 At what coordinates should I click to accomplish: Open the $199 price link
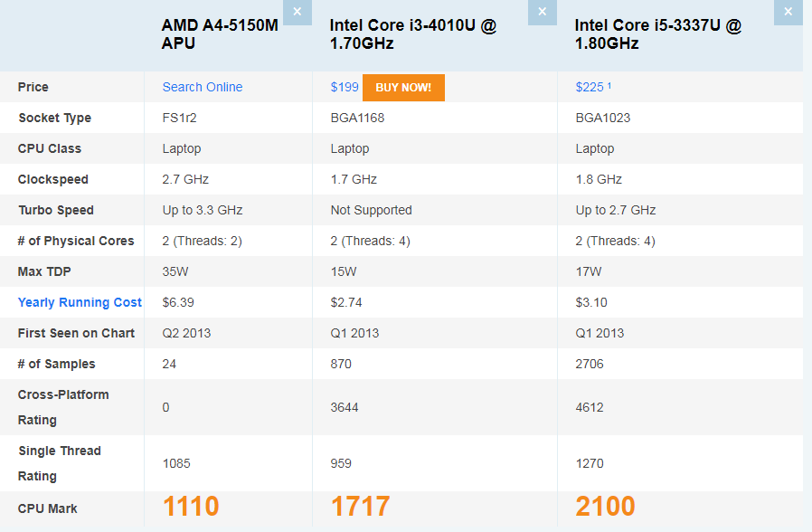pos(345,87)
